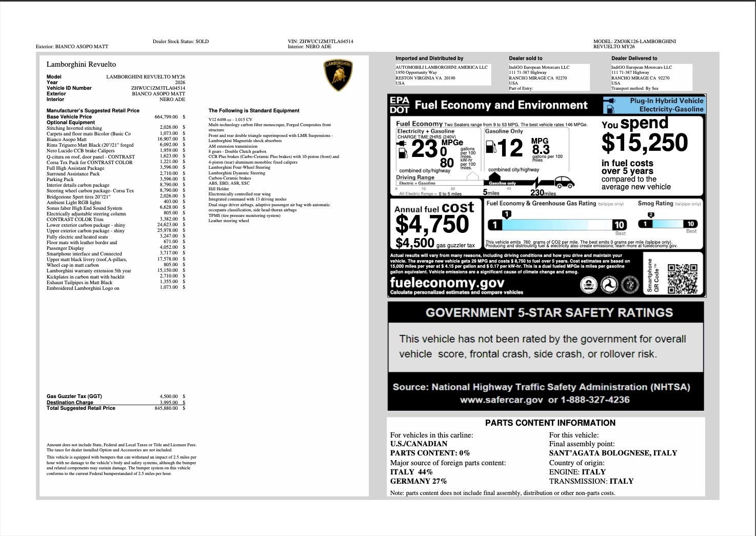Click the Government 5-Star Safety Ratings banner
756x536 pixels.
pyautogui.click(x=549, y=312)
